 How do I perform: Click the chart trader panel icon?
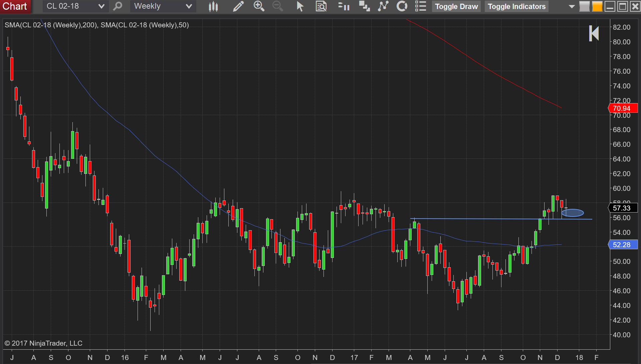click(344, 6)
